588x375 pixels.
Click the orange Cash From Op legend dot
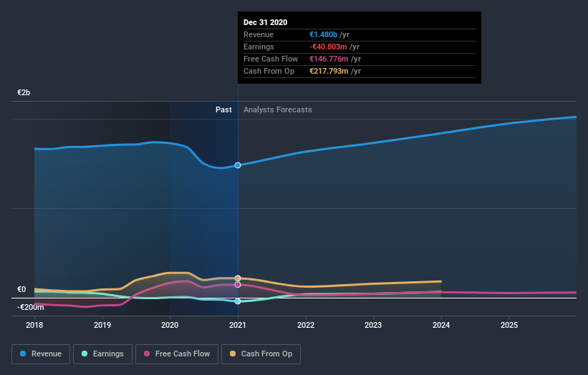pyautogui.click(x=233, y=354)
